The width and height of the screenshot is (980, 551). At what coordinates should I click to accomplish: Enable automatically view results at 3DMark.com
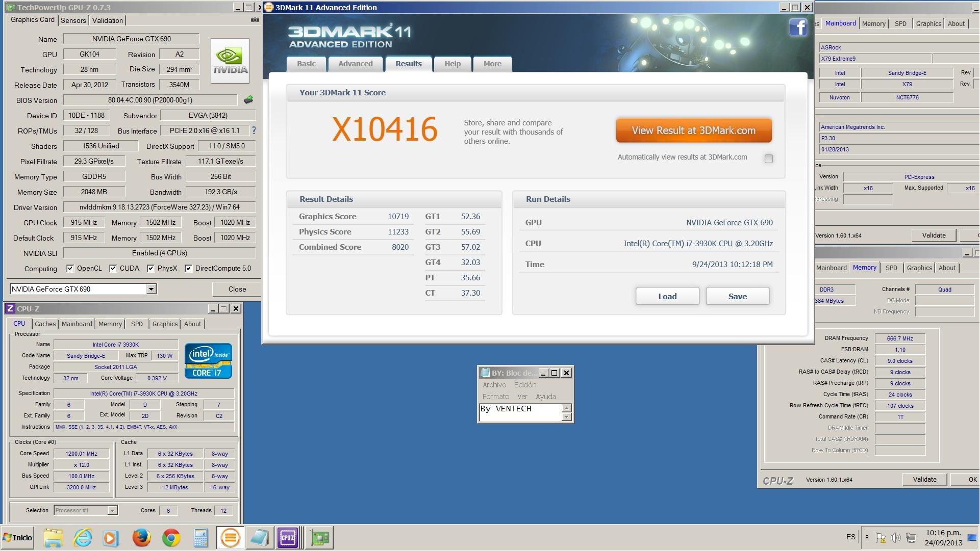[x=768, y=159]
